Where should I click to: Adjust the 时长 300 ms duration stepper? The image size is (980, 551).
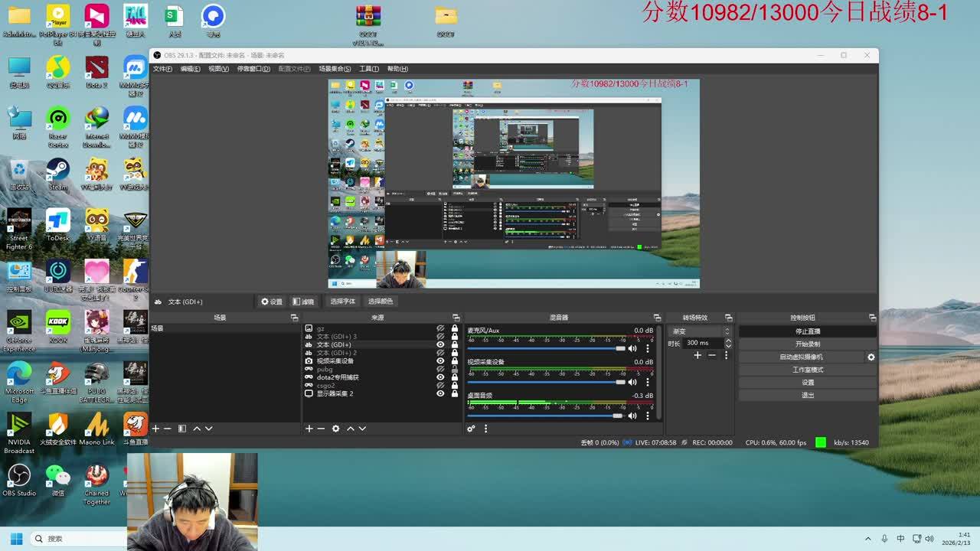tap(727, 343)
